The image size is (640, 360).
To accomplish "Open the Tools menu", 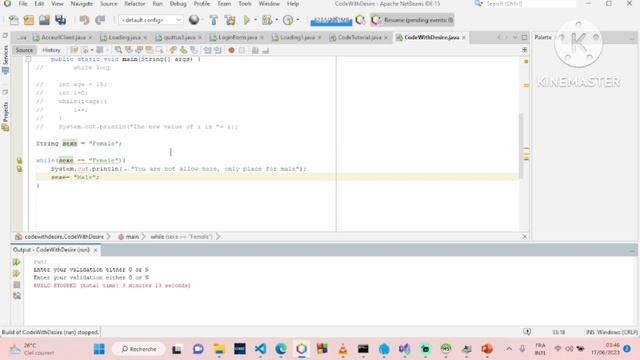I will [x=245, y=4].
